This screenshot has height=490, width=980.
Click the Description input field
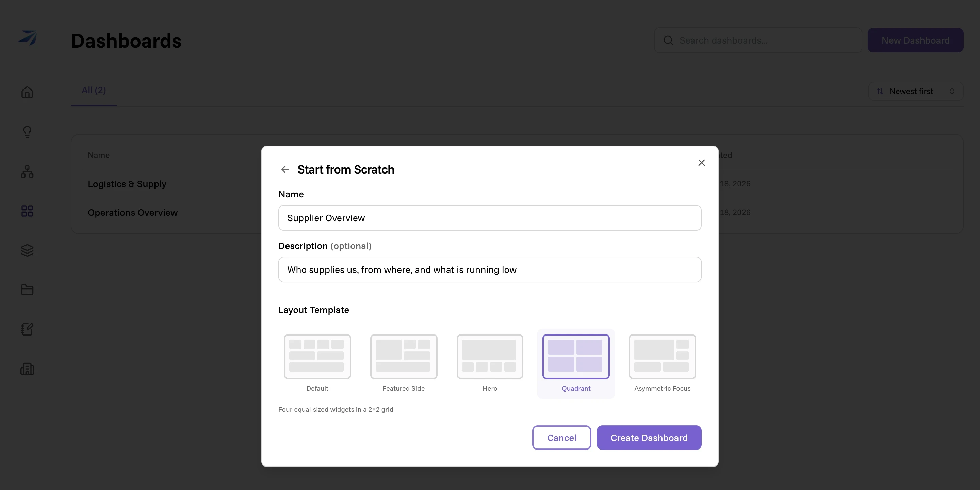[x=490, y=270]
